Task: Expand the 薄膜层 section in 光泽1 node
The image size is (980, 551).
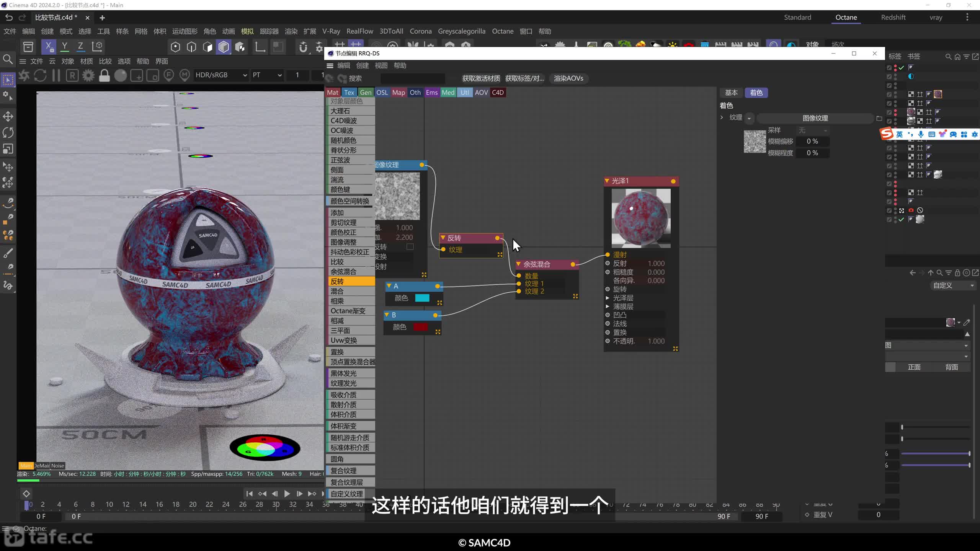Action: pos(608,306)
